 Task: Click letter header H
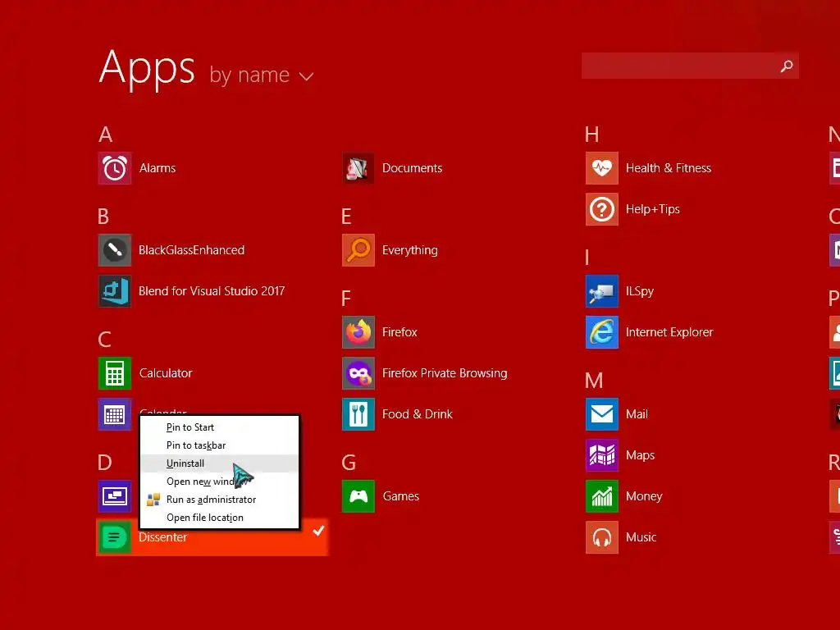(592, 135)
